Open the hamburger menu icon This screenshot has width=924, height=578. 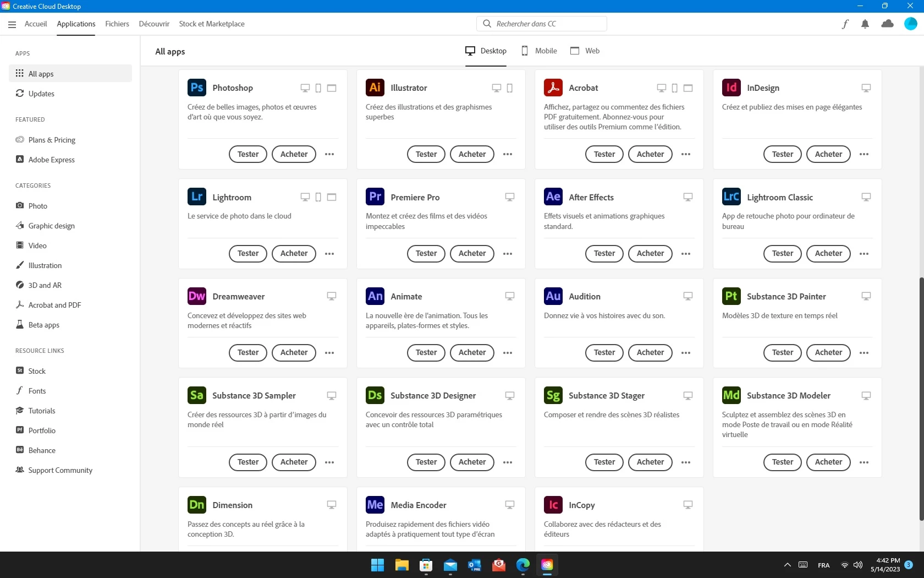12,24
